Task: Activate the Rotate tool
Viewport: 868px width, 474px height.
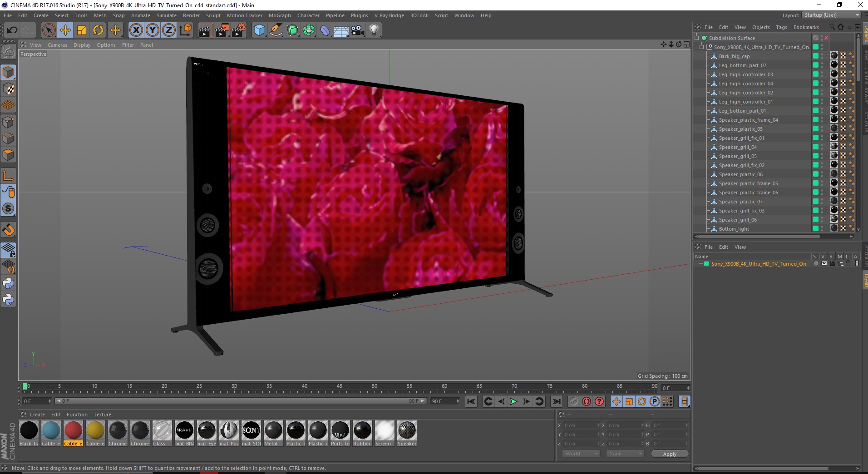Action: tap(98, 30)
